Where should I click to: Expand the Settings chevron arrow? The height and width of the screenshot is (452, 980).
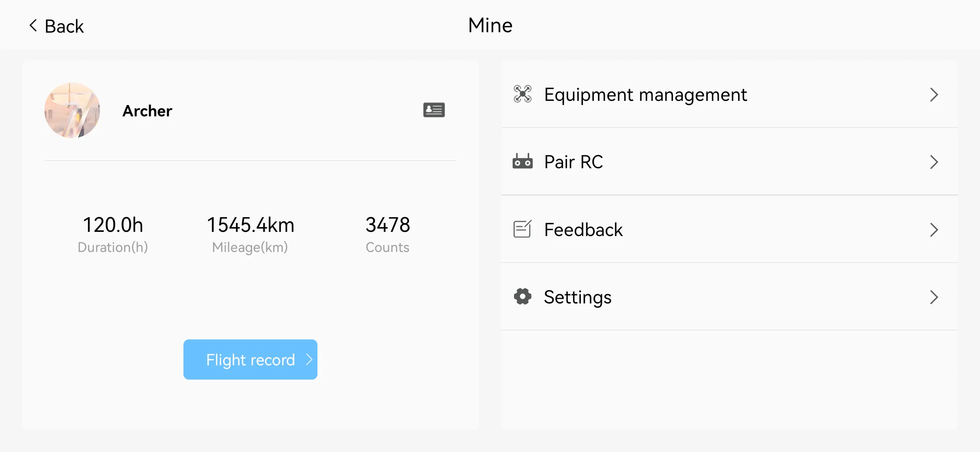934,297
